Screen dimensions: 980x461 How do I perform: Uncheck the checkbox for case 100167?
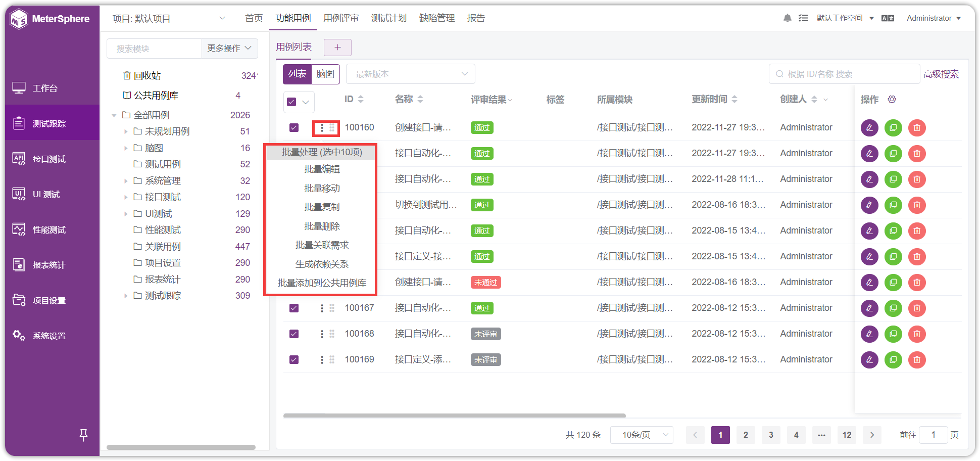[x=294, y=308]
